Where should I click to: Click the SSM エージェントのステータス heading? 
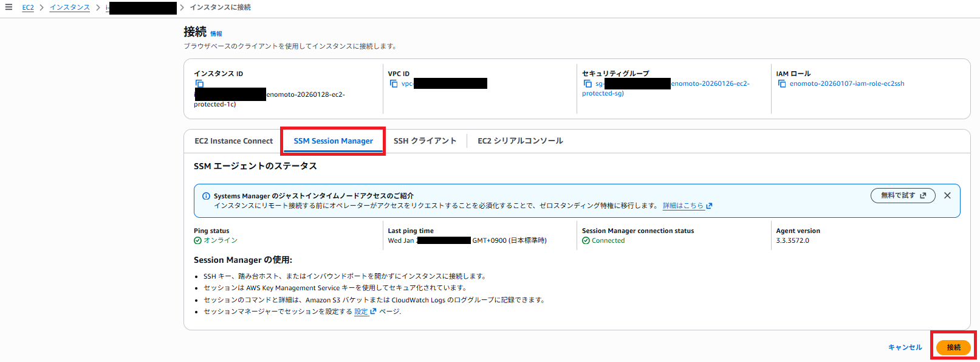coord(255,166)
